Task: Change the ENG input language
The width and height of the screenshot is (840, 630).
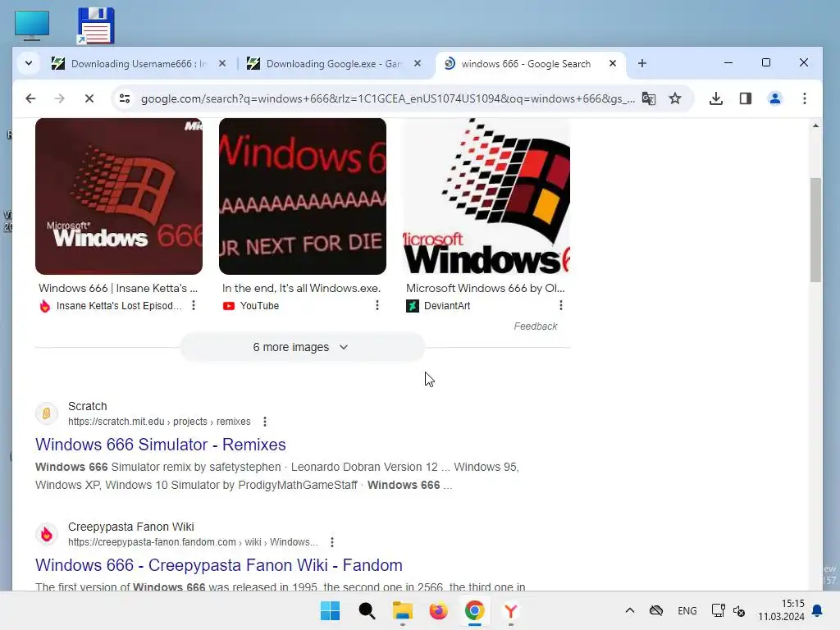Action: (687, 610)
